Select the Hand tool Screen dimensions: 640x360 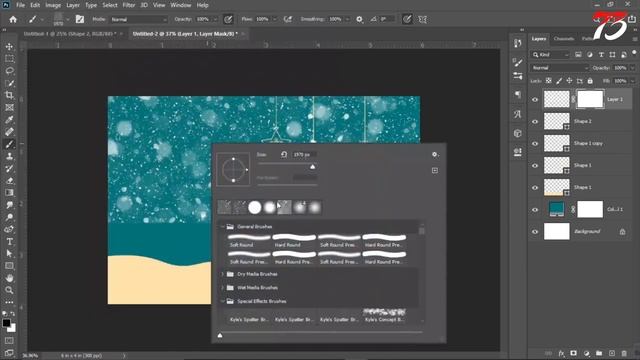click(x=9, y=278)
